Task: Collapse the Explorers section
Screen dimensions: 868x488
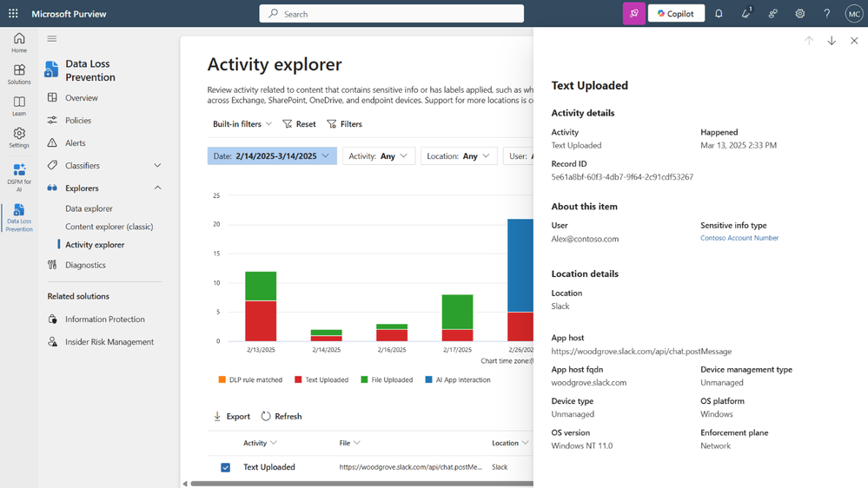Action: point(157,188)
